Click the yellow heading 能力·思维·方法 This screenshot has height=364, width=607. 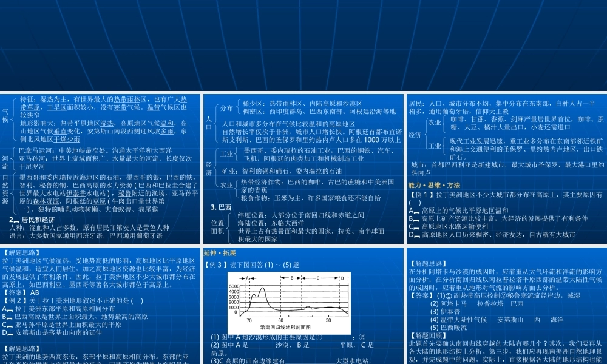click(434, 185)
